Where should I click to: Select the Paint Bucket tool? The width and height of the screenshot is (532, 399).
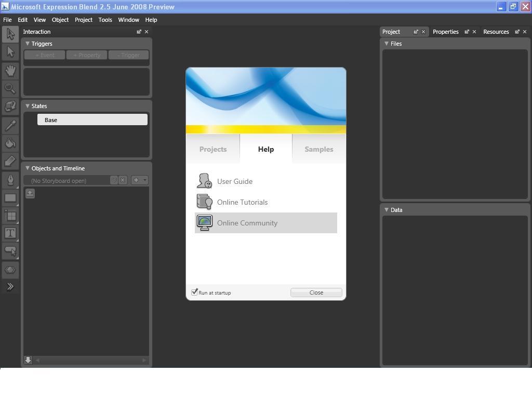coord(10,143)
